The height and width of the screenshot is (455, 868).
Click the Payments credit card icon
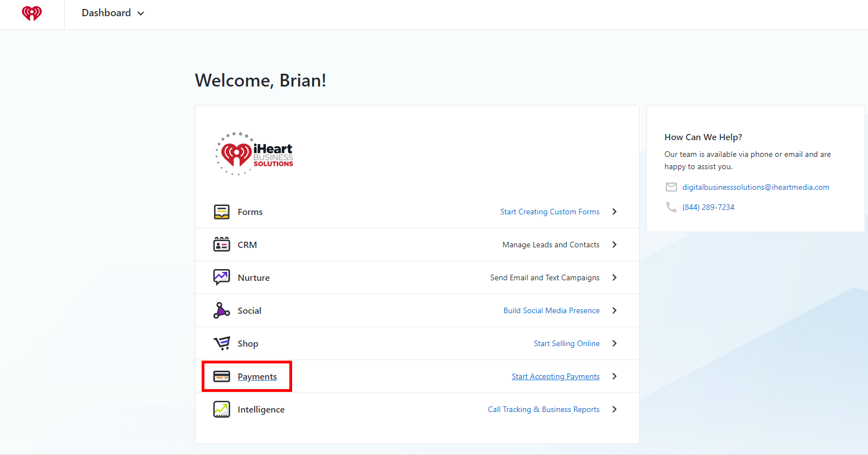pos(222,376)
